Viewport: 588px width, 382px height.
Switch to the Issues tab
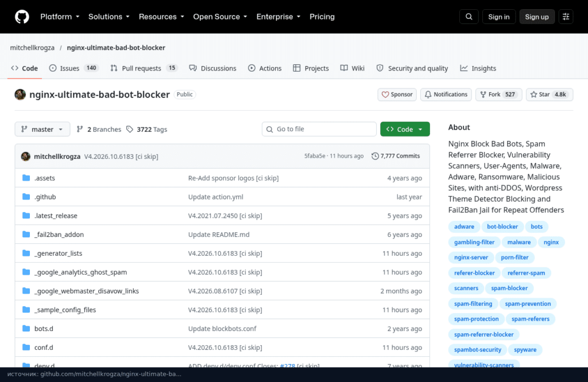click(73, 68)
